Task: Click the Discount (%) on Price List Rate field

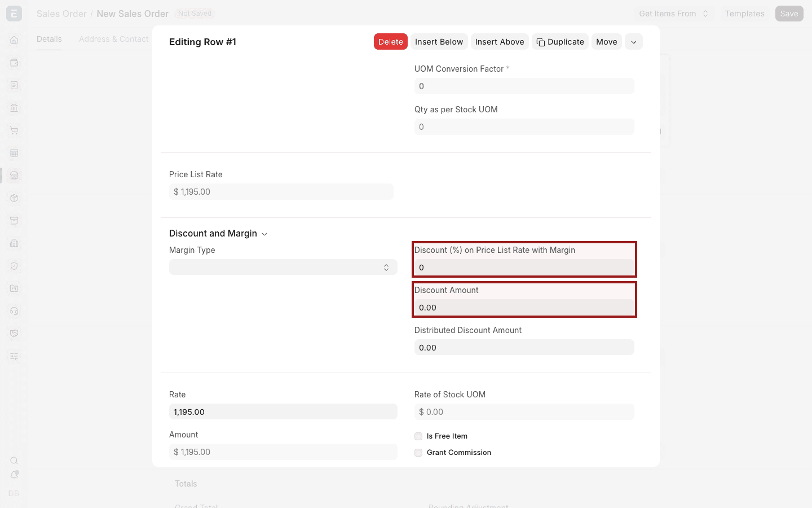Action: pos(524,268)
